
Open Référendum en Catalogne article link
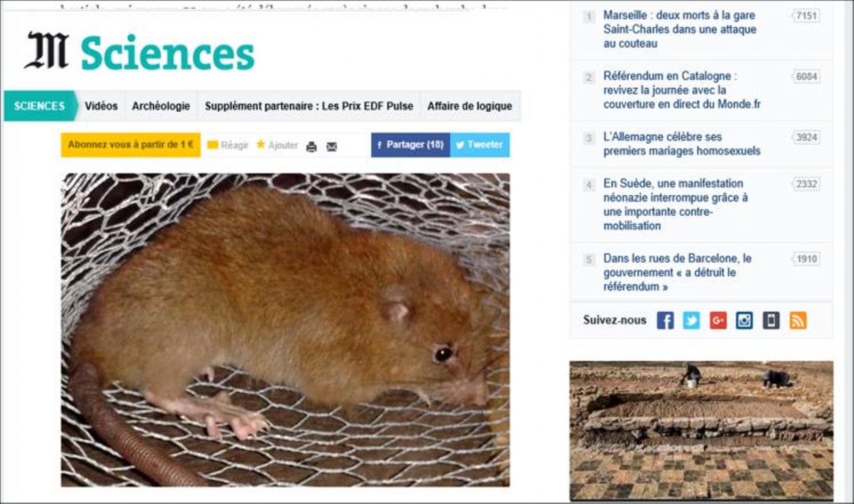point(682,90)
